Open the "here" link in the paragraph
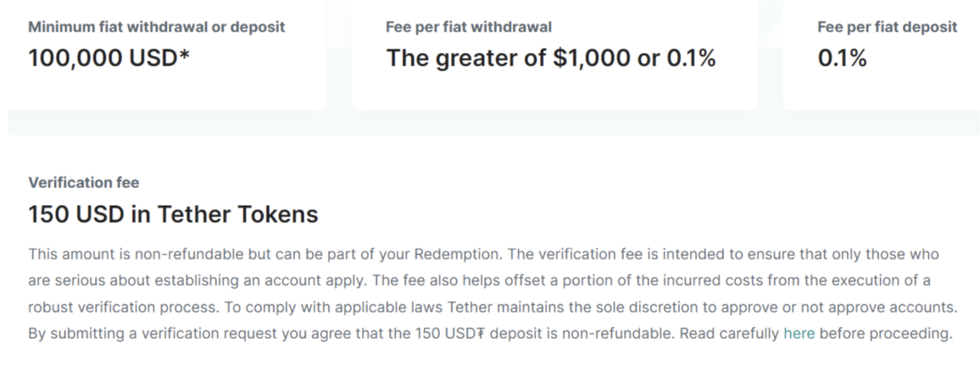 [799, 334]
